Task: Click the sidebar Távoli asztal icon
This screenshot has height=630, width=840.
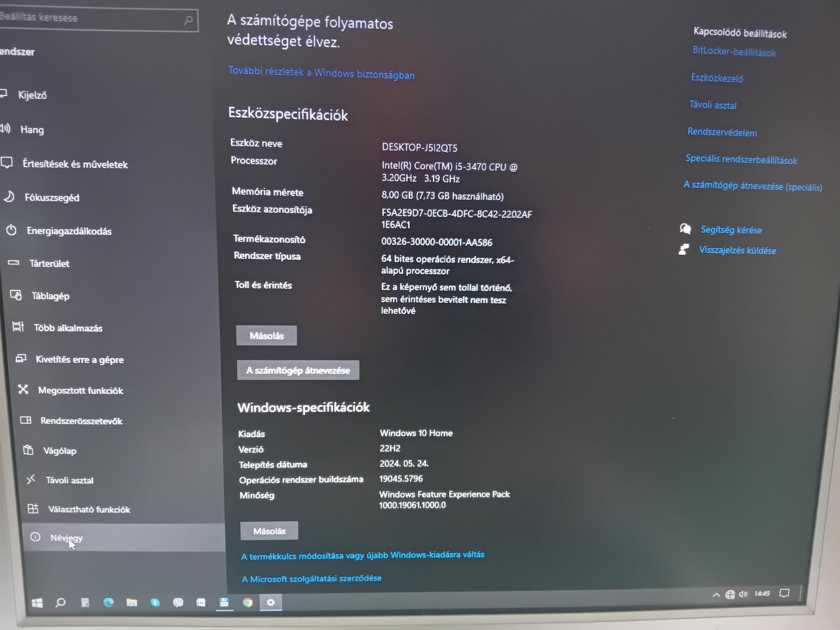Action: coord(31,479)
